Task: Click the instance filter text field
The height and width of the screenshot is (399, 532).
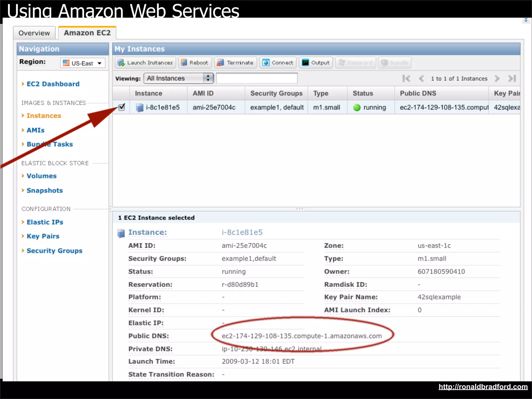Action: (257, 78)
